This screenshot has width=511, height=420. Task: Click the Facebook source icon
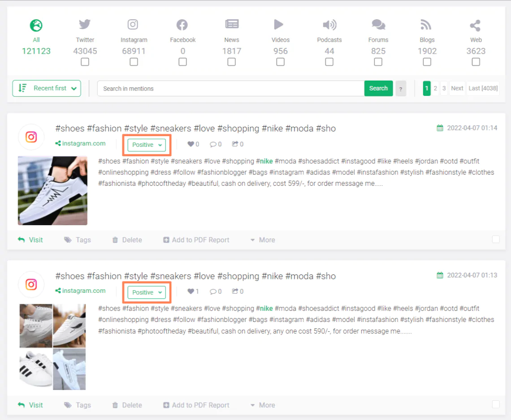click(x=182, y=25)
